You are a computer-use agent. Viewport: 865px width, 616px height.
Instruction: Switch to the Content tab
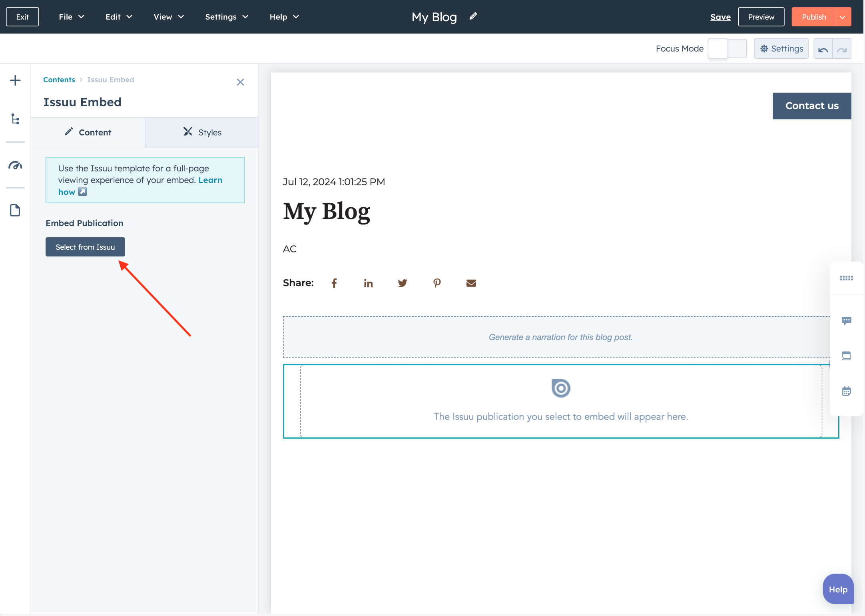pyautogui.click(x=88, y=132)
